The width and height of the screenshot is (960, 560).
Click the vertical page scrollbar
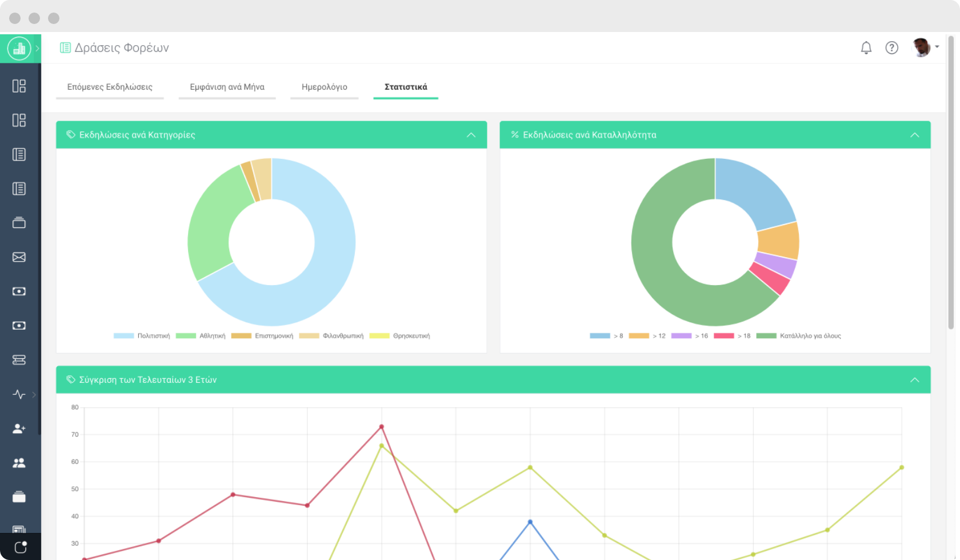point(951,183)
